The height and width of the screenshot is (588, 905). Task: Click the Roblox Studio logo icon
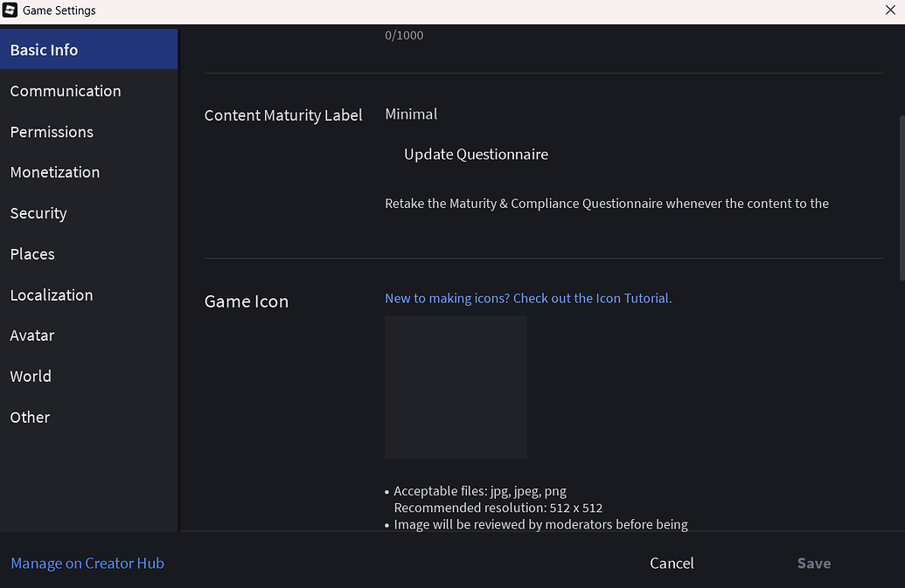(10, 10)
